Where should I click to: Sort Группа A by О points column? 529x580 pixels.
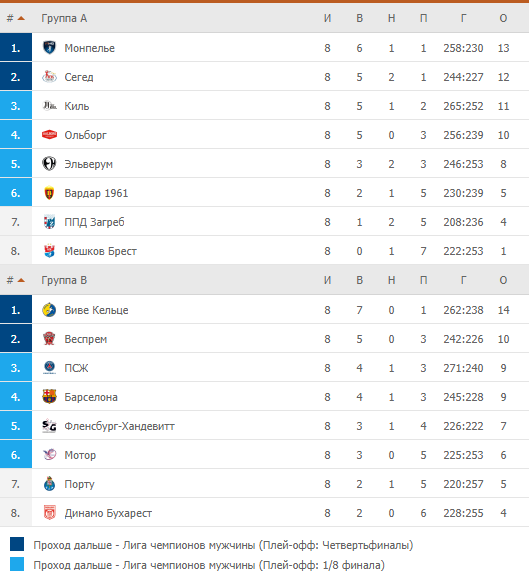(x=503, y=18)
